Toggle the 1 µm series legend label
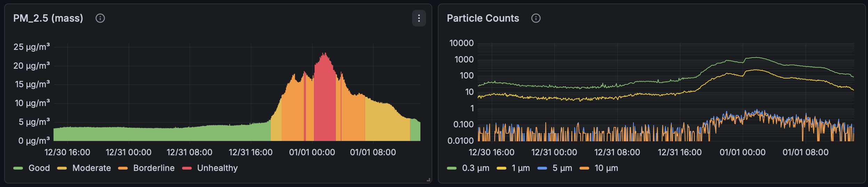This screenshot has height=187, width=868. coord(521,168)
